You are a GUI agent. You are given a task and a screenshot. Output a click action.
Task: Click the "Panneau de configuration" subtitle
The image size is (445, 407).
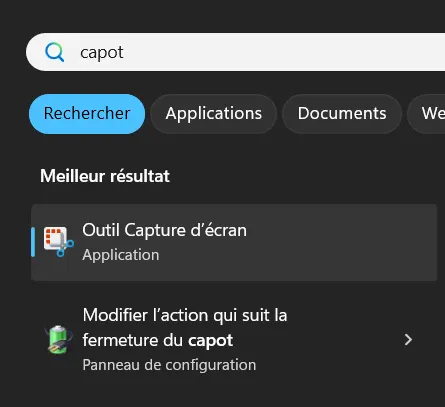click(x=169, y=365)
